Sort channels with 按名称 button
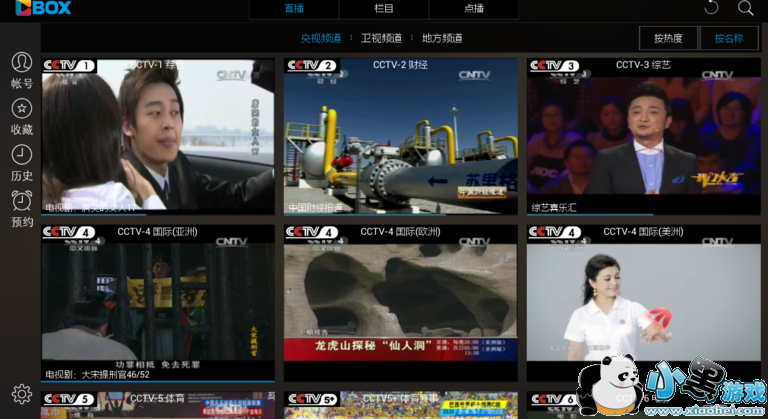 pos(729,38)
